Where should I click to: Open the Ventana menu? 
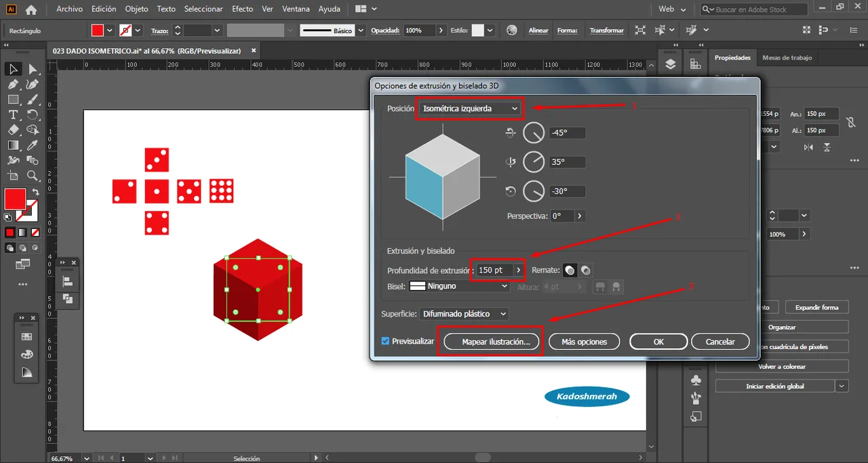click(x=296, y=9)
